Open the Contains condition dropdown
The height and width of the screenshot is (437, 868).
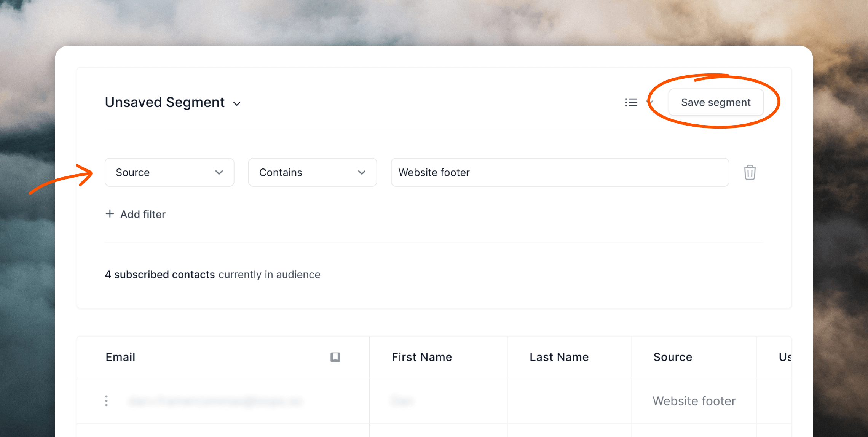coord(313,172)
